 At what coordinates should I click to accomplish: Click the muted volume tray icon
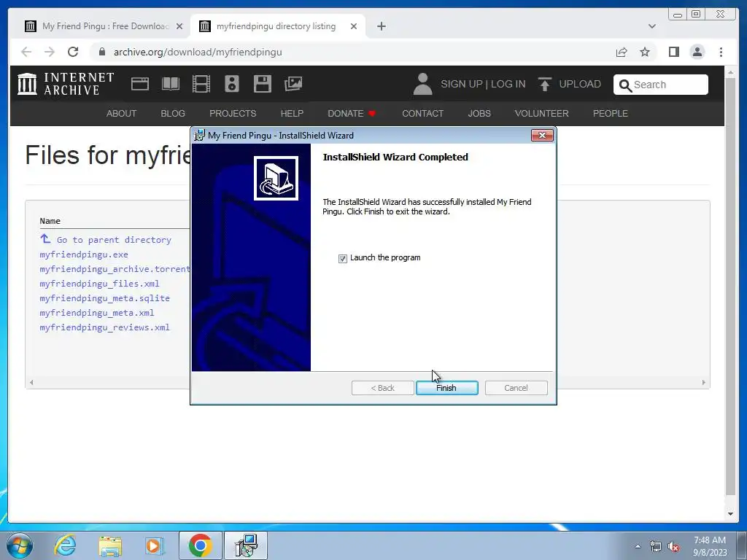point(673,547)
